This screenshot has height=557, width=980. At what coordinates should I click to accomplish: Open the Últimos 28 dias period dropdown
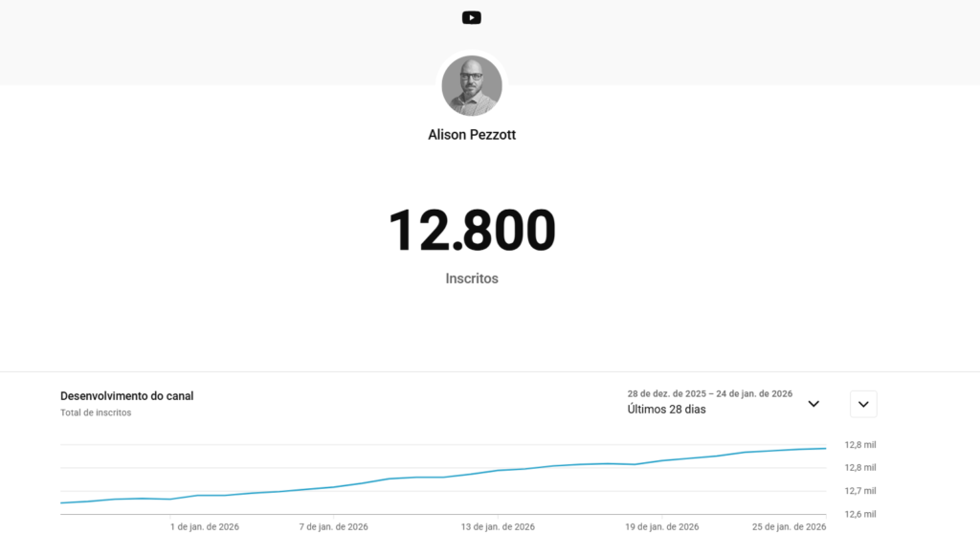click(666, 410)
